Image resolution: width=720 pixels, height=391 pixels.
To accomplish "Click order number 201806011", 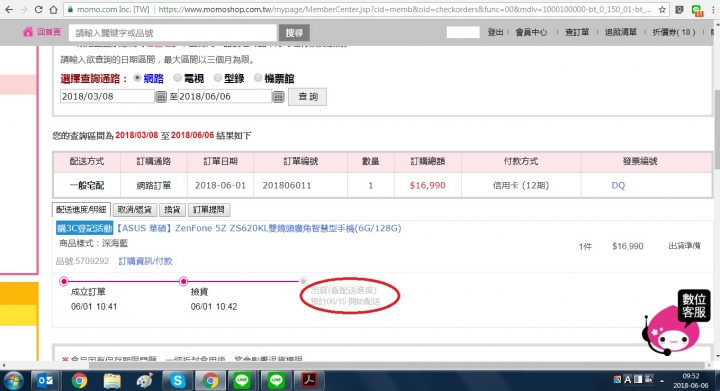I will [287, 185].
